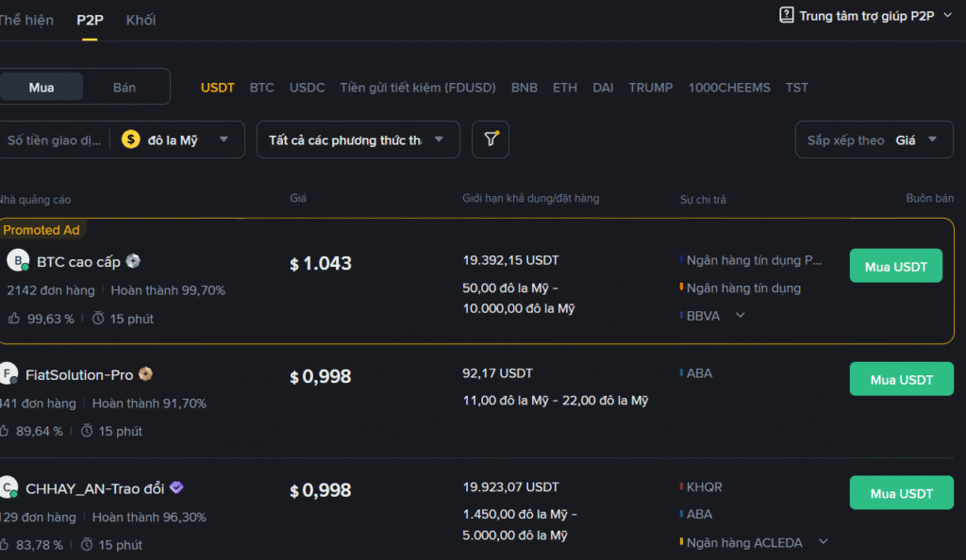This screenshot has height=560, width=966.
Task: Click BTC cao cấp advertiser avatar
Action: pyautogui.click(x=18, y=261)
